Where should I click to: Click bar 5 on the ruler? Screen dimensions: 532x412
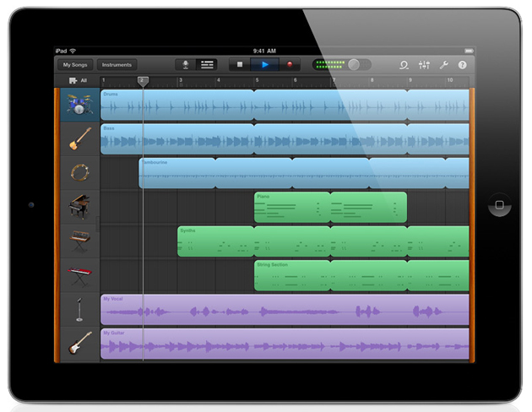(257, 80)
